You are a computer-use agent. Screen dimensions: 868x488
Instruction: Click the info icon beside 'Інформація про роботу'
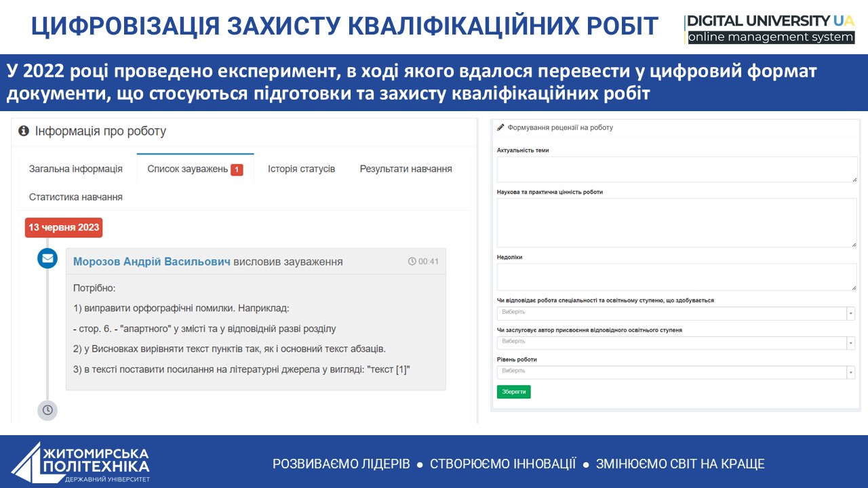click(x=24, y=131)
